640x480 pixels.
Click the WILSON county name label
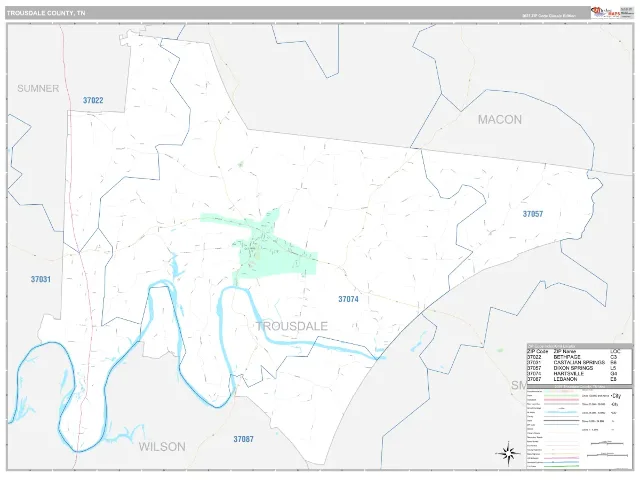162,447
